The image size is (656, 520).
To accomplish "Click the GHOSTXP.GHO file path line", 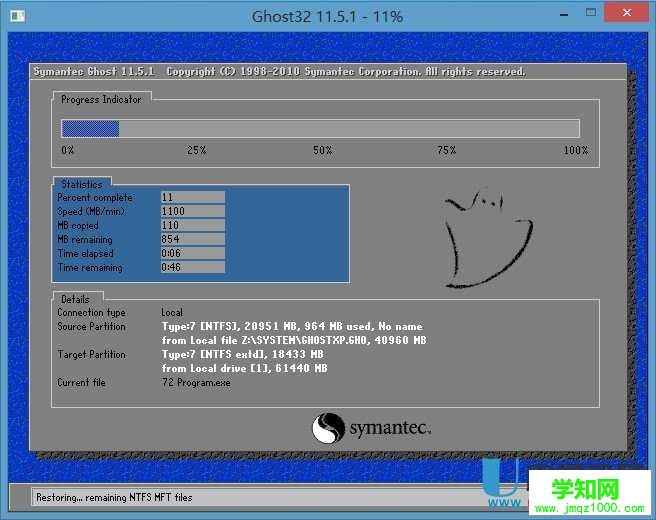I will click(x=294, y=340).
